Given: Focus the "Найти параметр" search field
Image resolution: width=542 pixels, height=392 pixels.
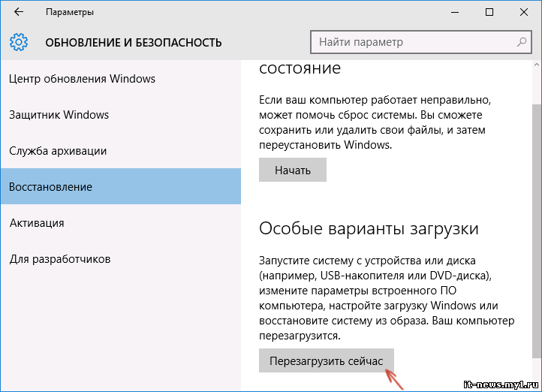Looking at the screenshot, I should point(420,42).
